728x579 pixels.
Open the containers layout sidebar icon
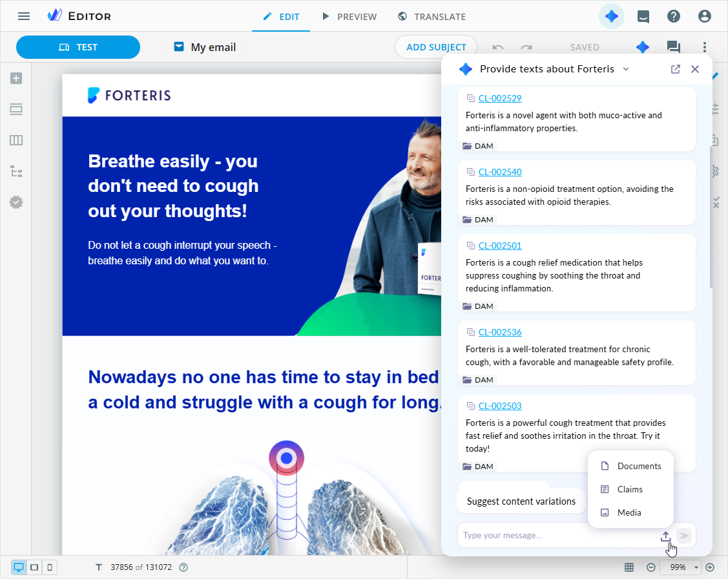click(16, 109)
